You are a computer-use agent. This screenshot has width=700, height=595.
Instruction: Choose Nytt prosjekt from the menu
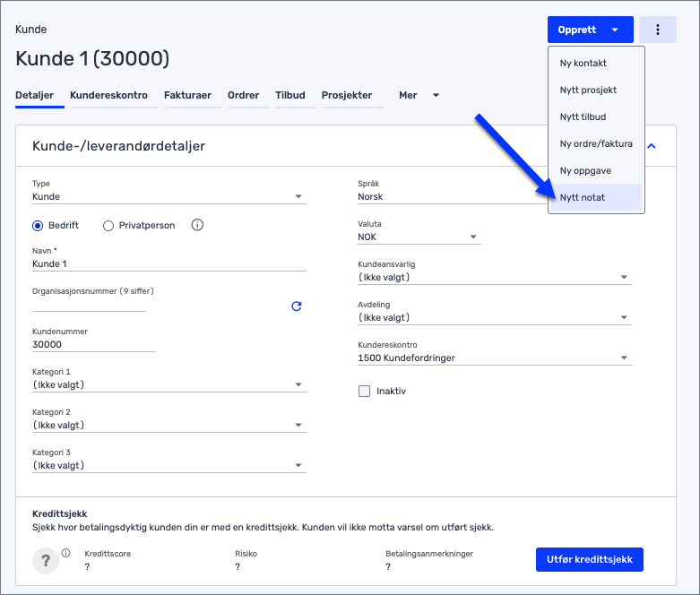596,90
